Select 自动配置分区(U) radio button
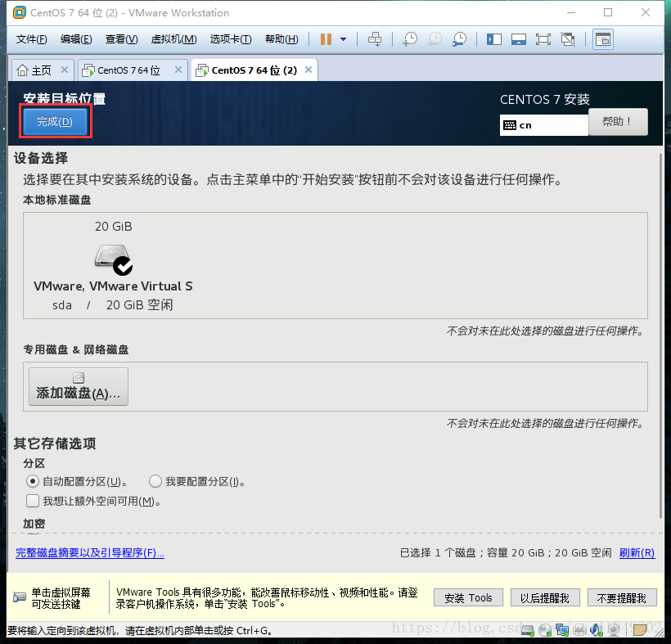The image size is (671, 644). click(33, 481)
